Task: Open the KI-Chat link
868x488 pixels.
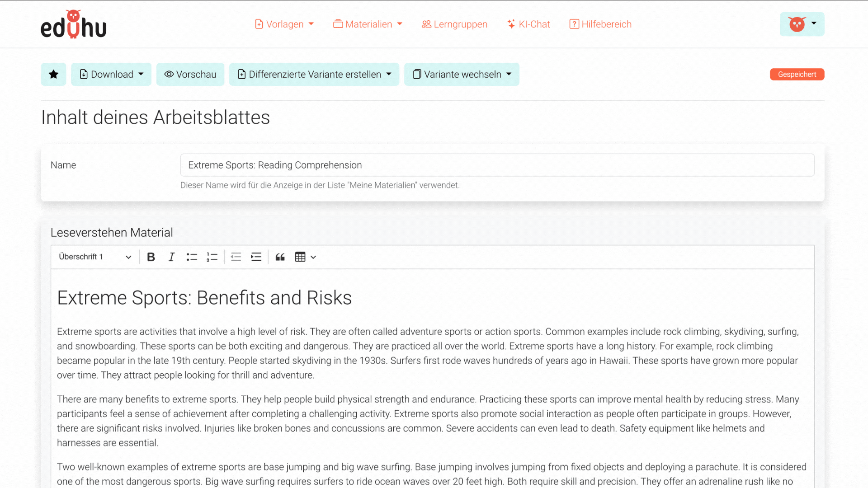Action: coord(528,24)
